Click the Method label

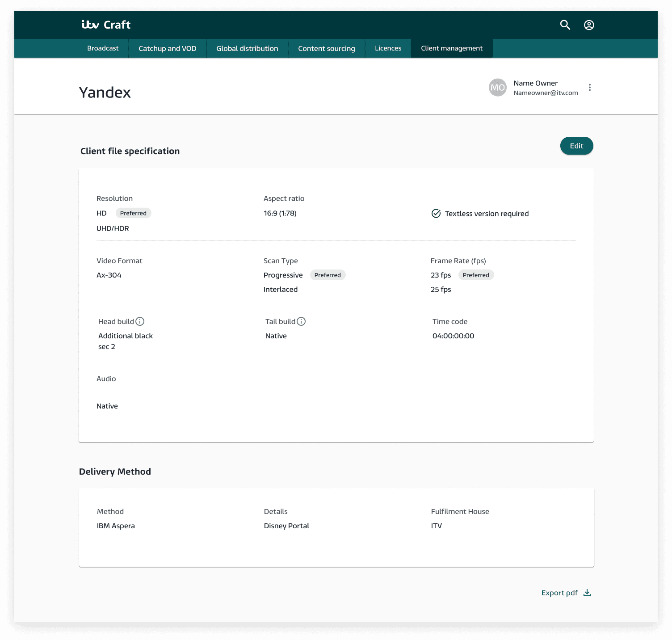(x=110, y=511)
